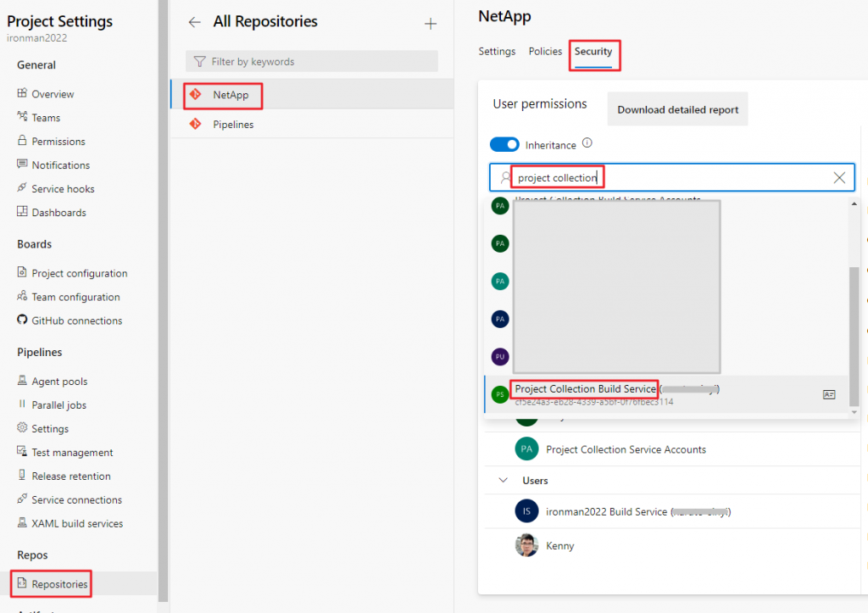Click the Filter by keywords field
This screenshot has height=613, width=868.
pos(312,61)
